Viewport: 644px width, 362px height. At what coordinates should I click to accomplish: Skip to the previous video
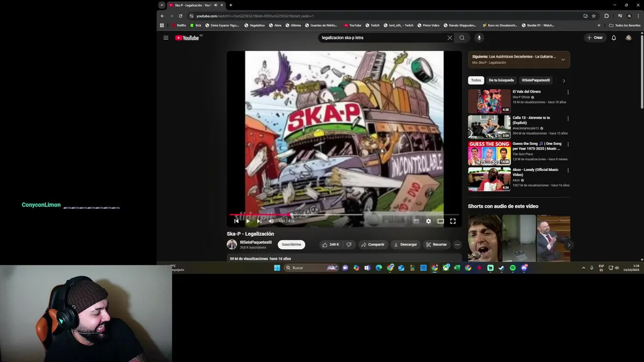coord(236,221)
